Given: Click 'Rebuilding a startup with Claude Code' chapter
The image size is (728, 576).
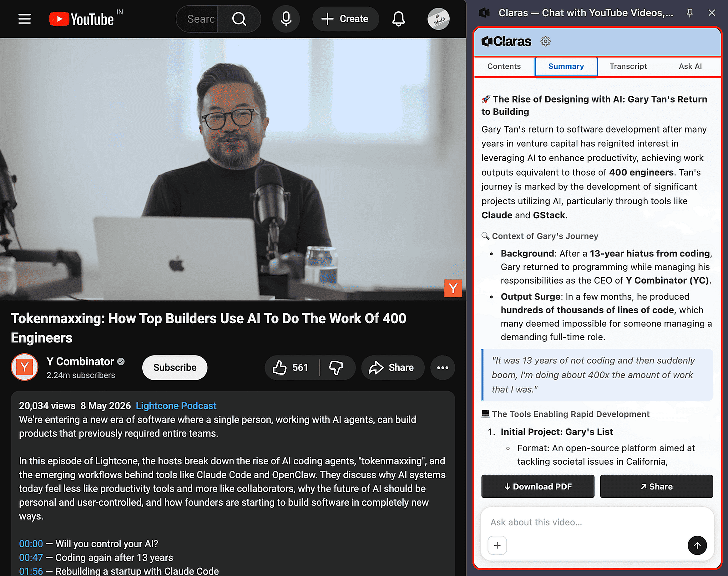Looking at the screenshot, I should [137, 571].
